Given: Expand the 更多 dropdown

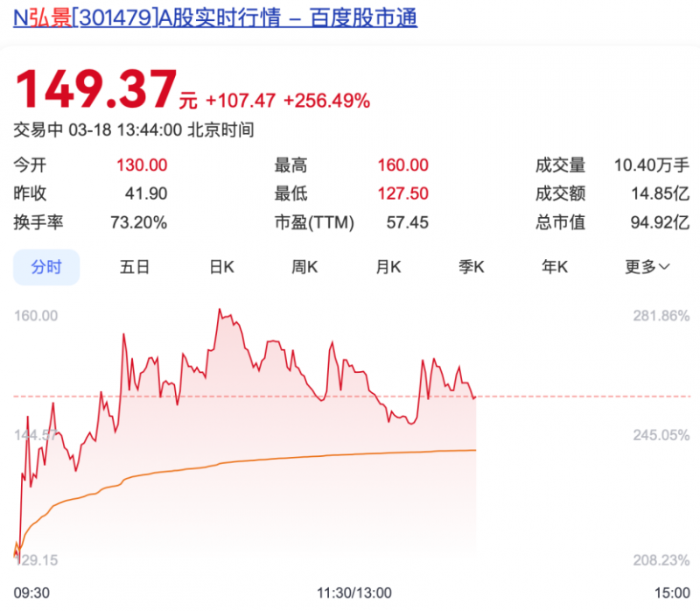Looking at the screenshot, I should (x=647, y=267).
